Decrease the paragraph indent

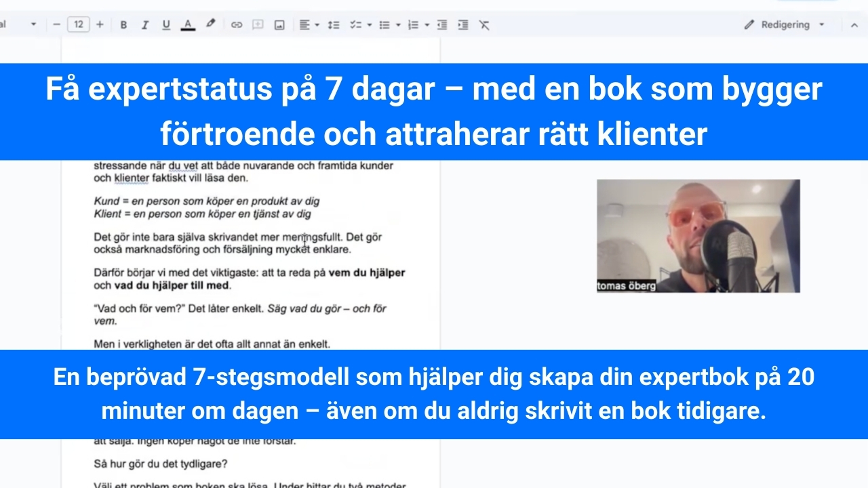[x=442, y=25]
